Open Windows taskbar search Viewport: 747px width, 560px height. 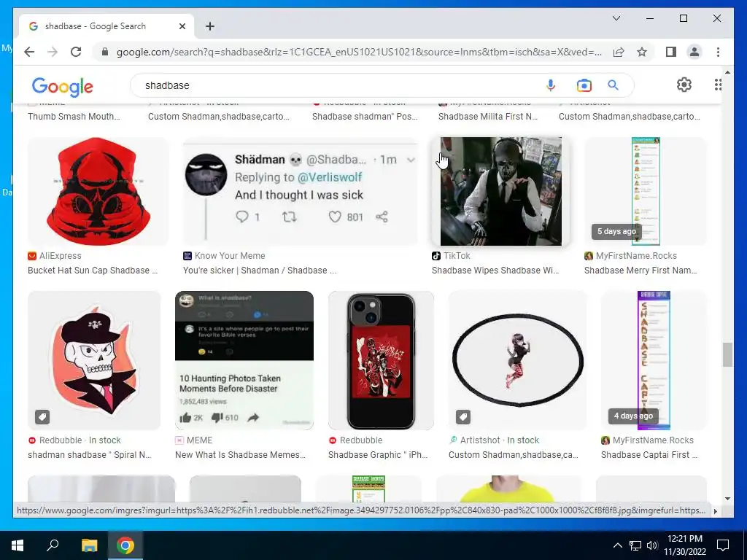coord(53,545)
